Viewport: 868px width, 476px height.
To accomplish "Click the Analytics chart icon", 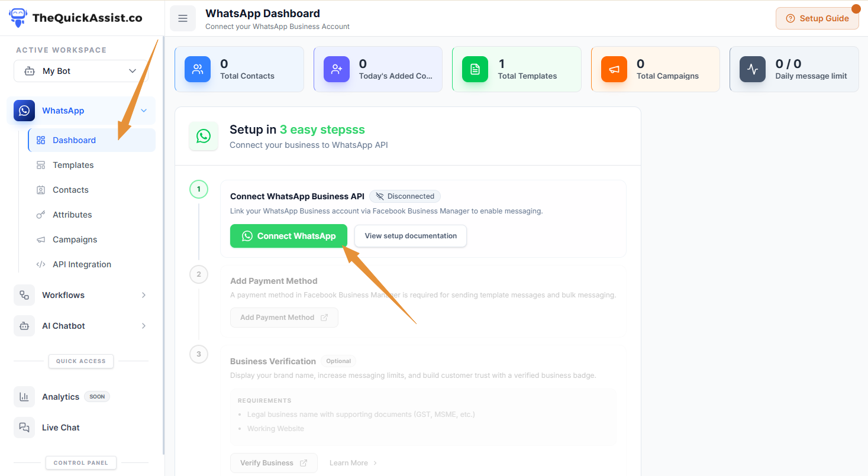I will click(x=24, y=396).
